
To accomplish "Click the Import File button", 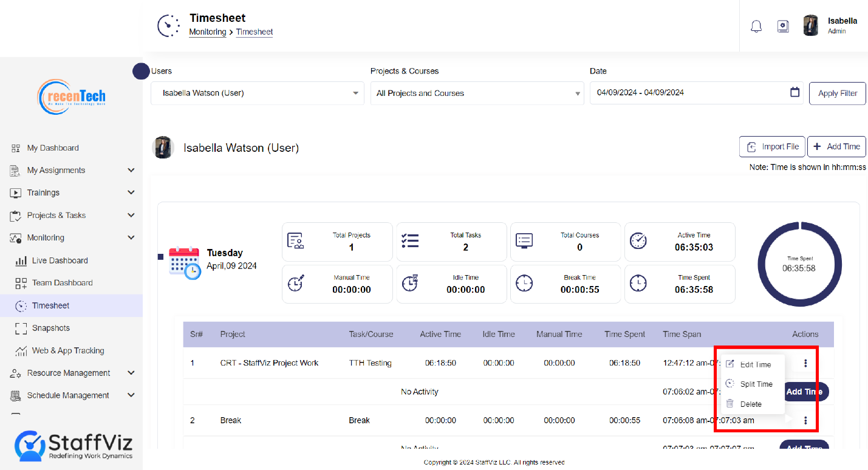I will tap(772, 146).
